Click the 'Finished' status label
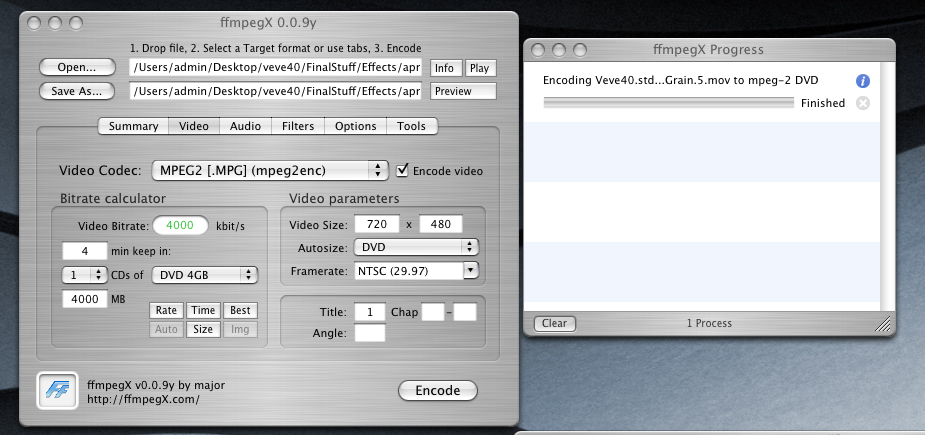The height and width of the screenshot is (435, 925). 823,103
